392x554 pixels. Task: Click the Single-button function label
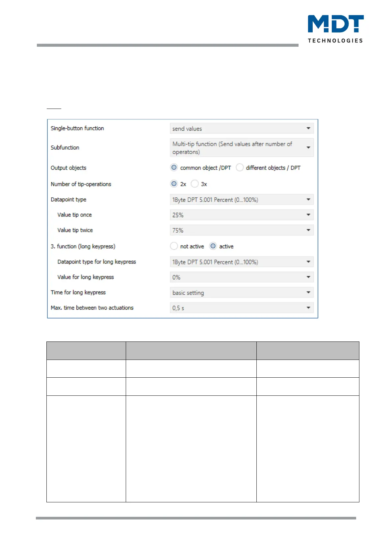click(77, 128)
